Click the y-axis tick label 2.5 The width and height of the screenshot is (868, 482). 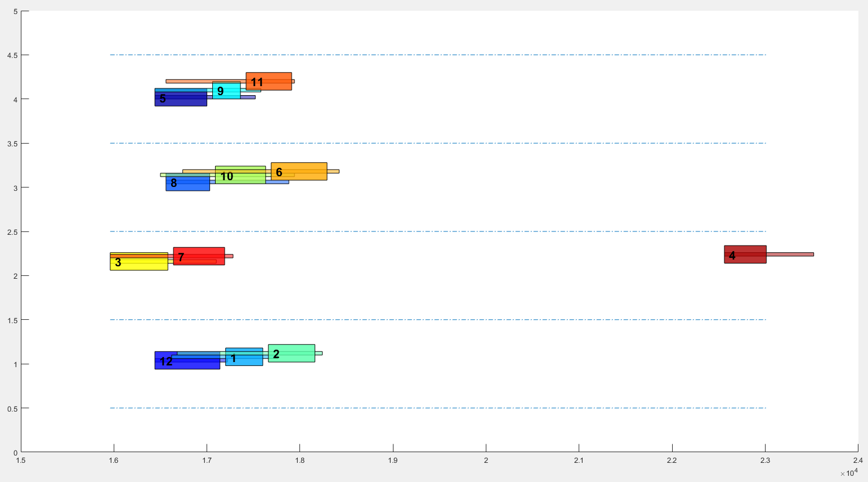point(12,232)
